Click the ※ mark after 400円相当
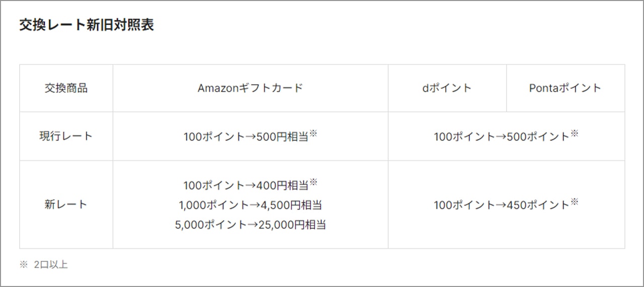 click(x=313, y=182)
